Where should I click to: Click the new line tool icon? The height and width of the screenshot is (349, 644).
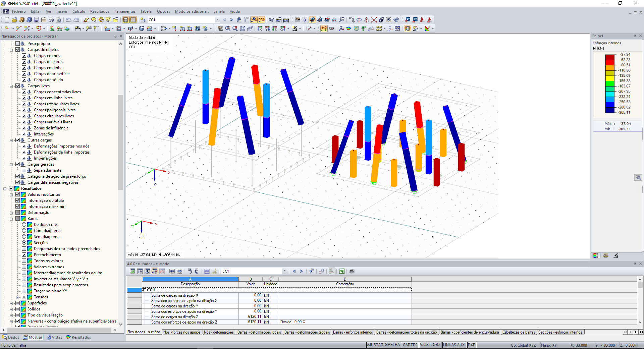(x=18, y=28)
